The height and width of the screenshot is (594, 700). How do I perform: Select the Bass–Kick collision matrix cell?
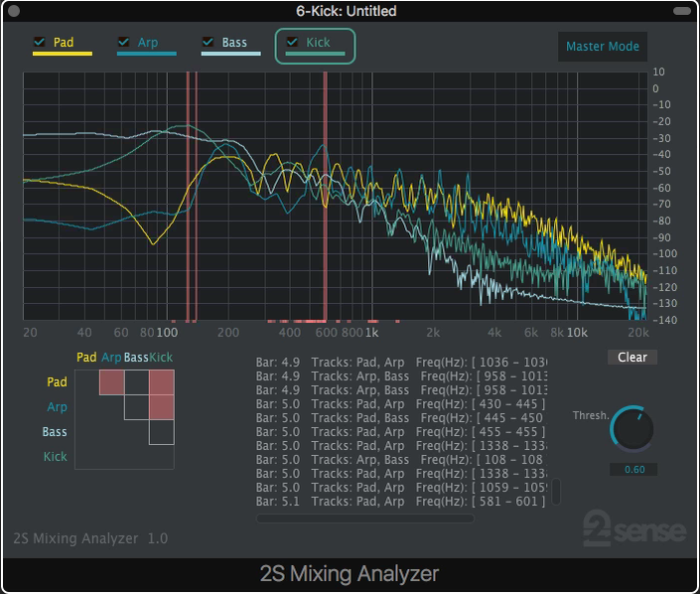pyautogui.click(x=162, y=432)
